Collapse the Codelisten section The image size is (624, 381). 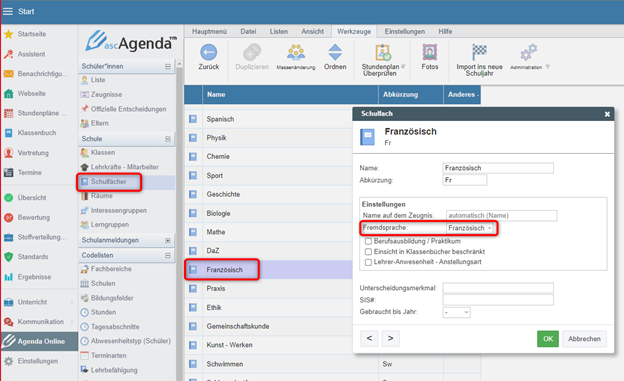(168, 255)
